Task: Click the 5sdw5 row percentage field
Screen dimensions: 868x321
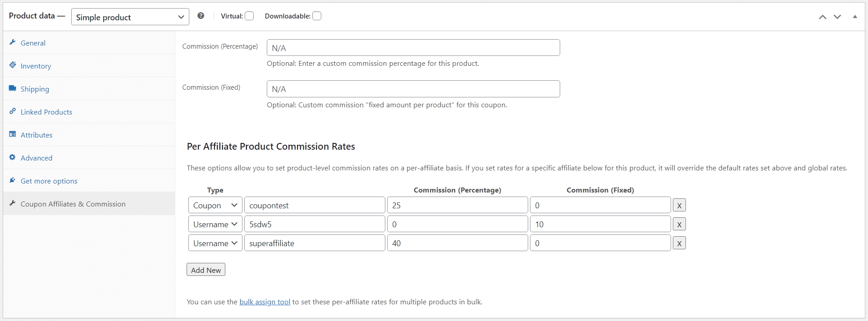Action: [x=457, y=224]
